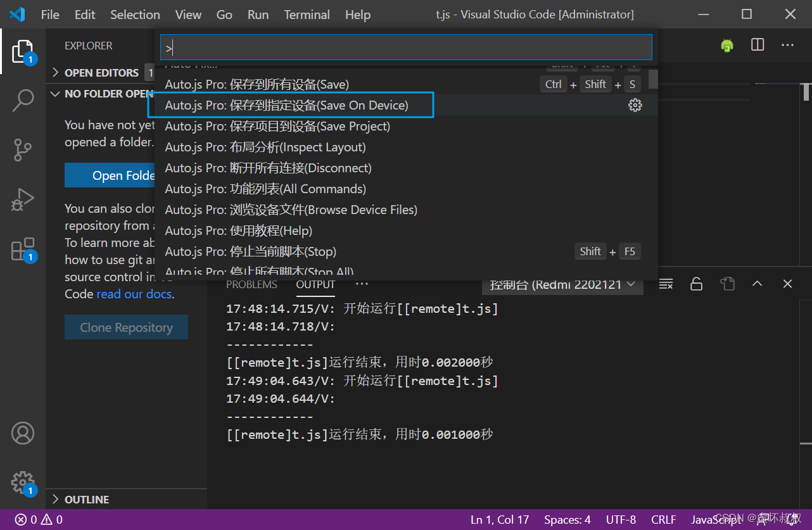
Task: Close the bottom panel
Action: tap(787, 284)
